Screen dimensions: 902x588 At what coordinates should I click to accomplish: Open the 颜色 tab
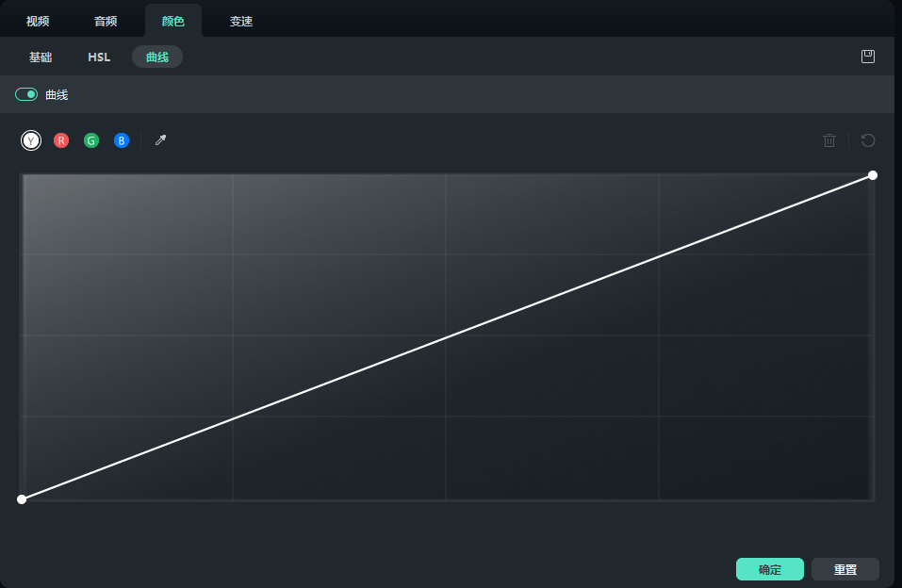tap(173, 22)
